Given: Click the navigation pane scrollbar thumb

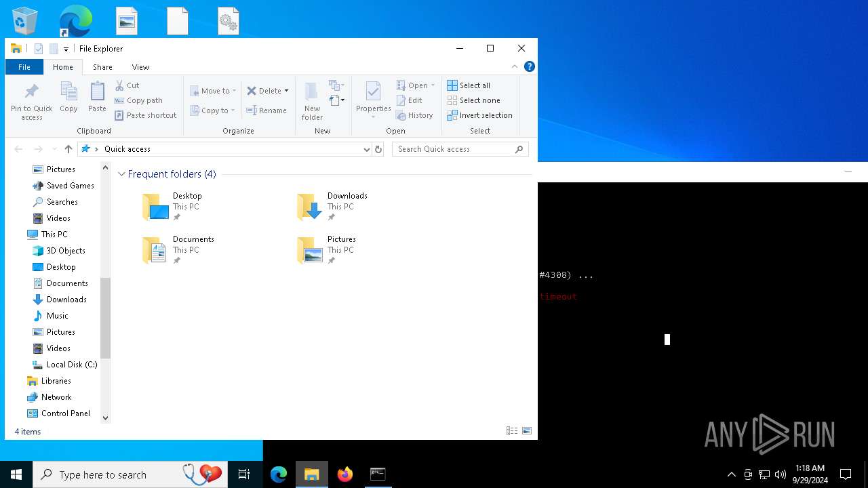Looking at the screenshot, I should 105,317.
